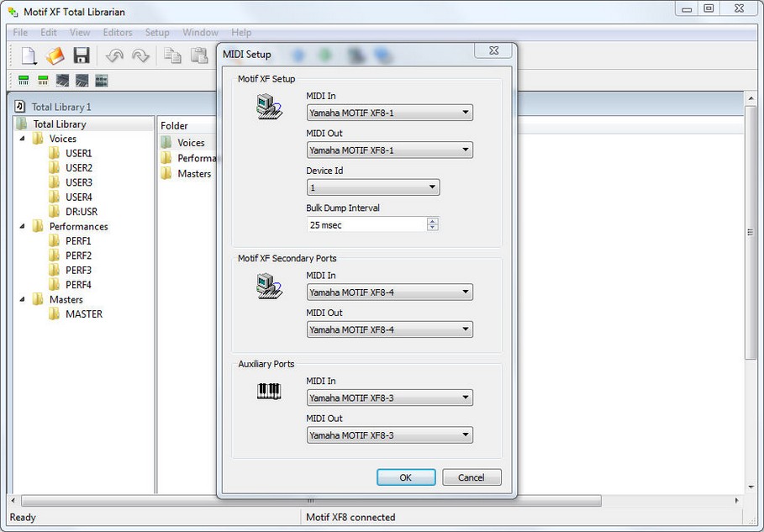Click the Paste clipboard icon
Screen dimensions: 764x532
click(x=198, y=56)
